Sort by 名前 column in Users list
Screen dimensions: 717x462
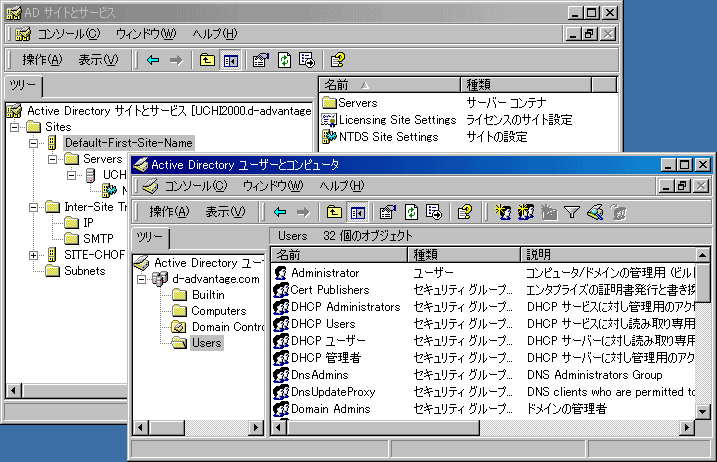click(339, 254)
